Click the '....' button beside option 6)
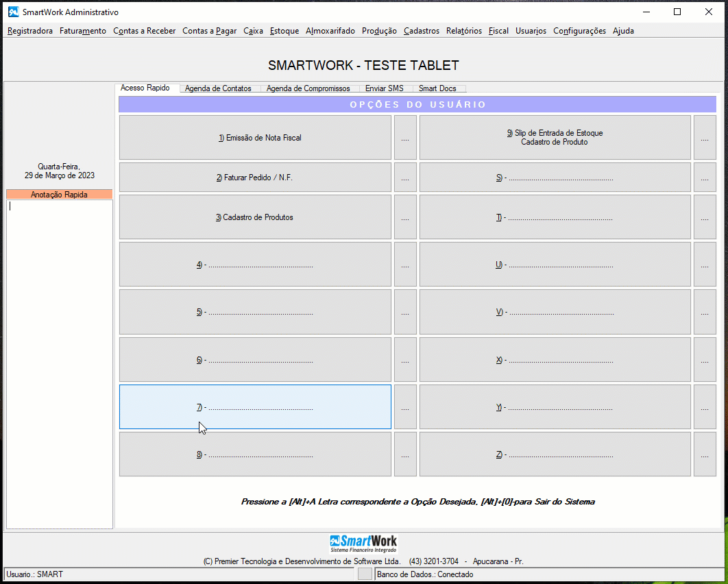Image resolution: width=728 pixels, height=584 pixels. click(x=405, y=359)
